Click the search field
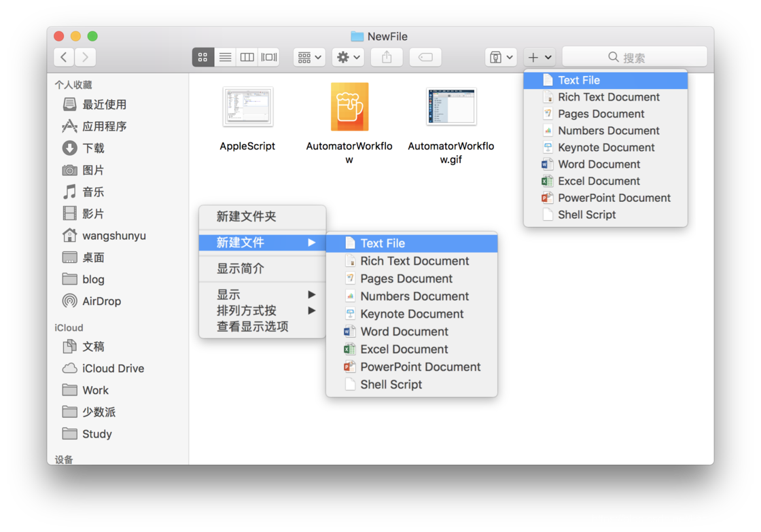 point(635,57)
